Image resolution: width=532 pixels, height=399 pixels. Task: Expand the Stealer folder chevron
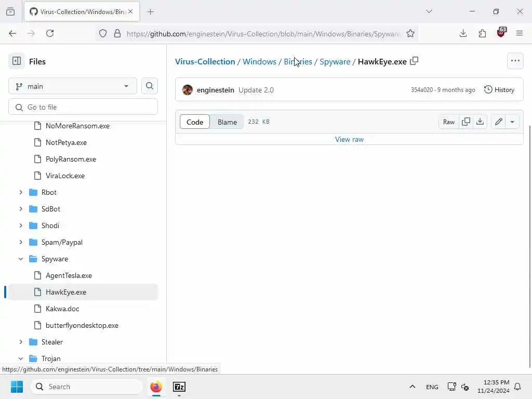(21, 342)
